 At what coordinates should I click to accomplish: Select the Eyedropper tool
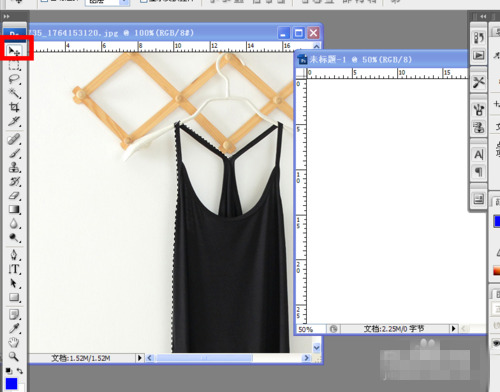pyautogui.click(x=14, y=328)
